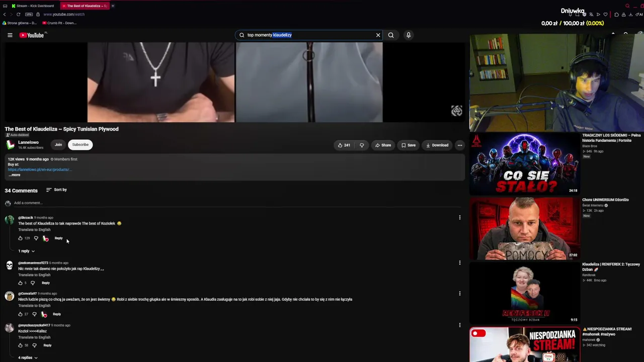Screen dimensions: 644x362
Task: Open the Lannelowo channel avatar
Action: [x=10, y=145]
